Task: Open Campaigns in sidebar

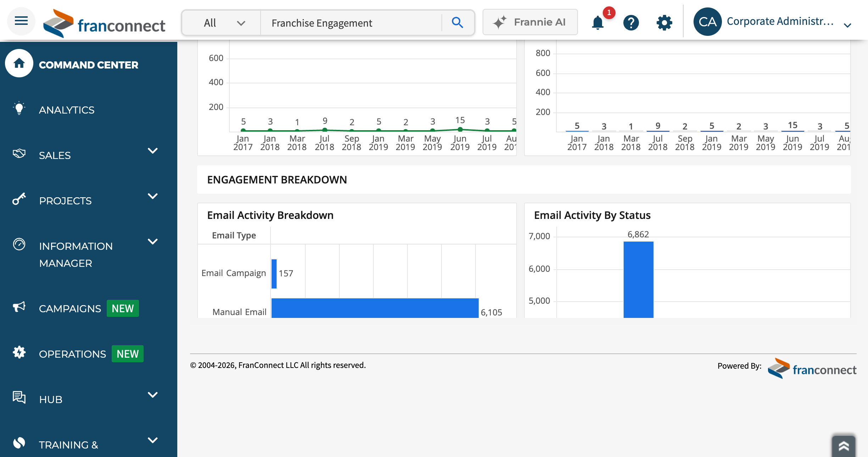Action: (70, 309)
